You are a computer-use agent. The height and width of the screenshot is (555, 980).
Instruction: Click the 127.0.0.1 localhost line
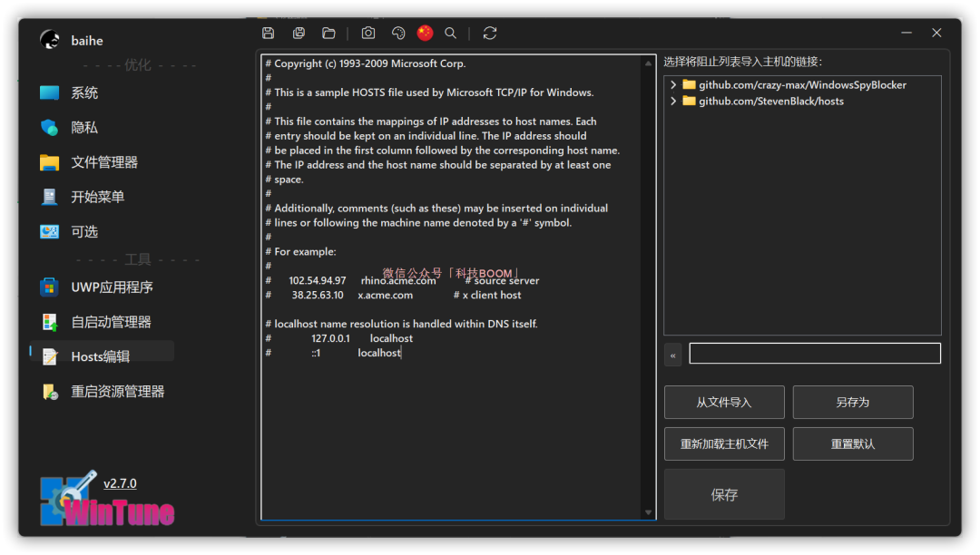click(x=339, y=338)
